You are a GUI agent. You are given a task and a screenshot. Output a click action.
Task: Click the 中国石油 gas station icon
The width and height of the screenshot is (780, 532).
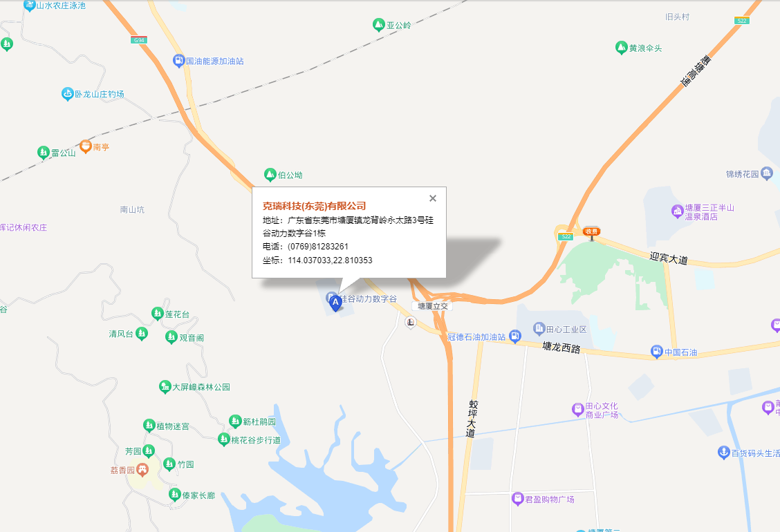(x=657, y=352)
